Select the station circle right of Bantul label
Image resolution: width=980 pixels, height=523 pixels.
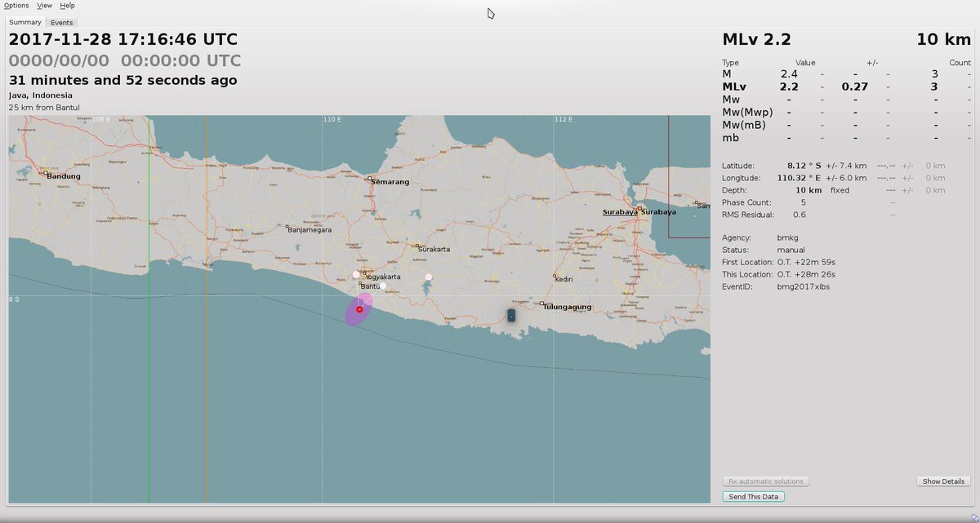(382, 286)
